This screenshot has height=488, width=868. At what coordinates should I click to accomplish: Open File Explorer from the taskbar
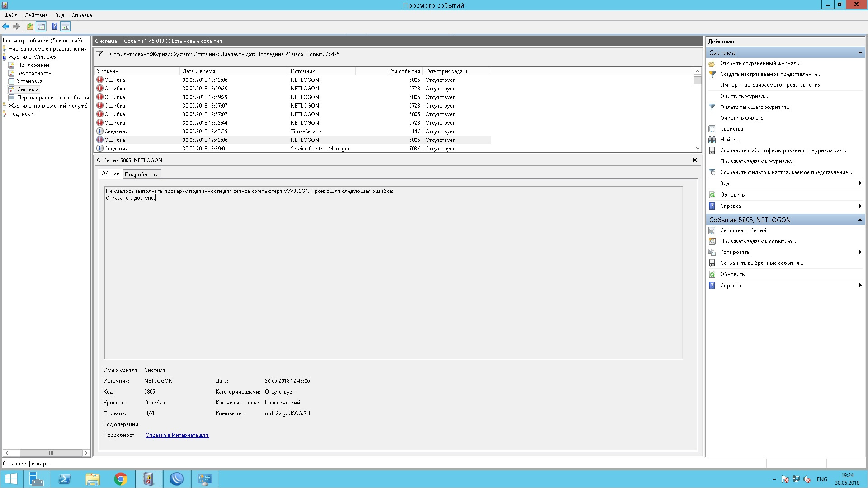93,479
